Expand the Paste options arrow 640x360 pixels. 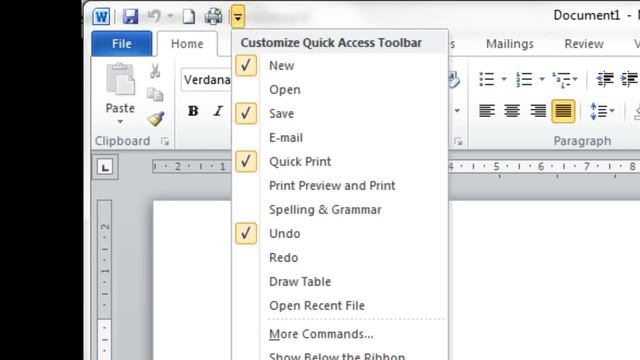click(x=120, y=122)
